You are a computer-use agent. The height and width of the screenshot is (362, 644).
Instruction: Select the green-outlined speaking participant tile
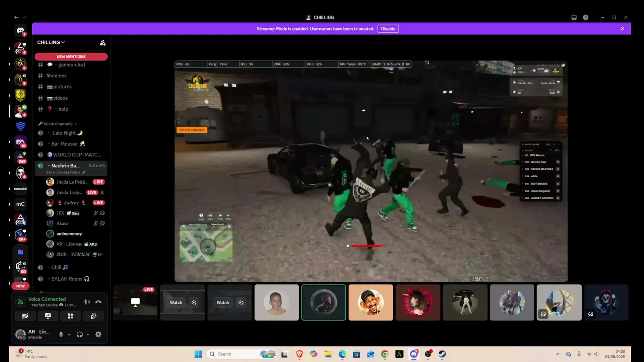324,302
